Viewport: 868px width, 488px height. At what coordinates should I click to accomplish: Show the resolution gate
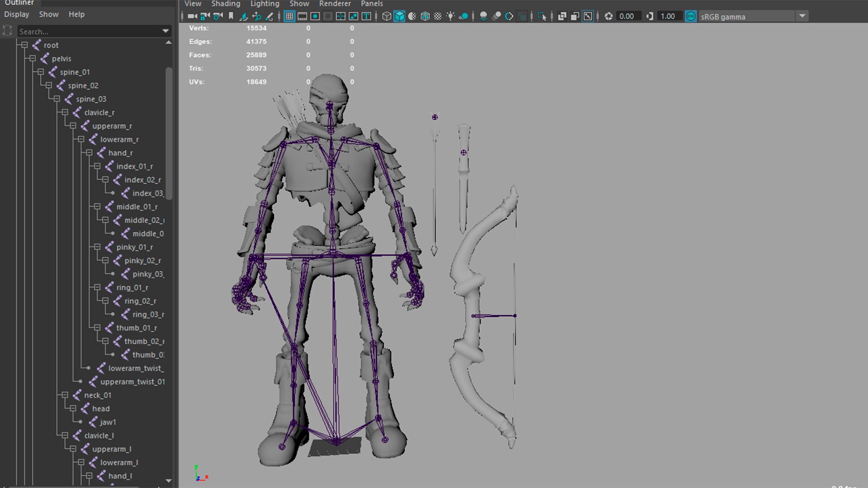click(x=314, y=16)
